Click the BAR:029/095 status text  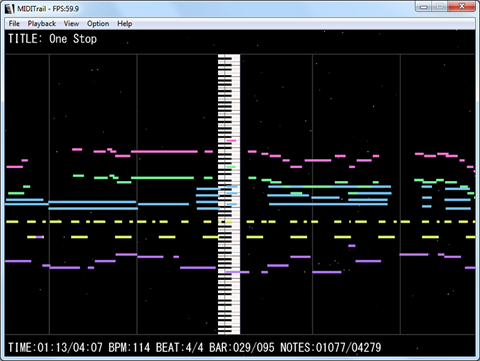coord(242,348)
